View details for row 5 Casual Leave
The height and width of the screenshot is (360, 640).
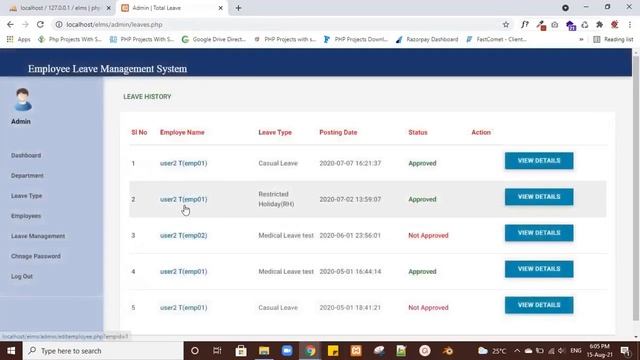539,305
